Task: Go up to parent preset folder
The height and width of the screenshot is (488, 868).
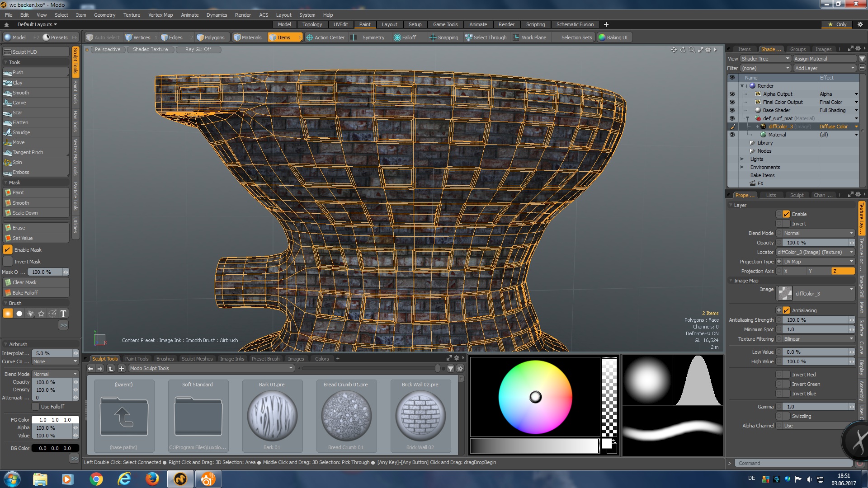Action: pos(124,416)
